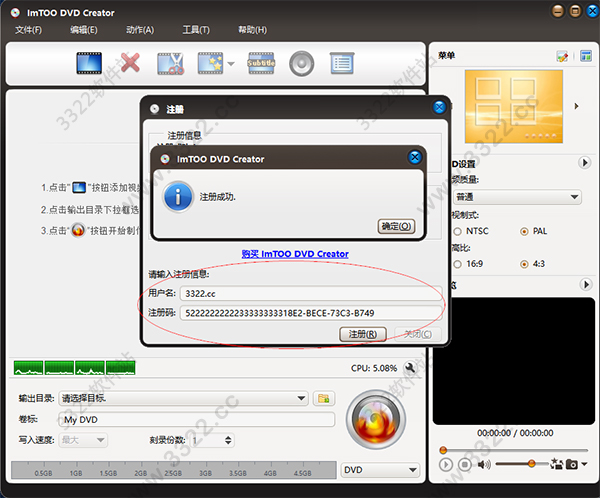This screenshot has width=600, height=498.
Task: Click the preview Play button
Action: 445,465
